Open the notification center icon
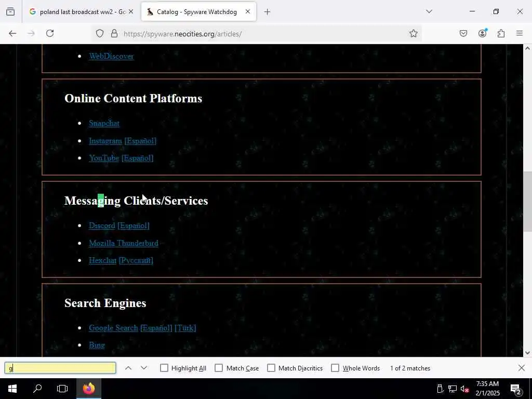Screen dimensions: 532x399 (516, 389)
